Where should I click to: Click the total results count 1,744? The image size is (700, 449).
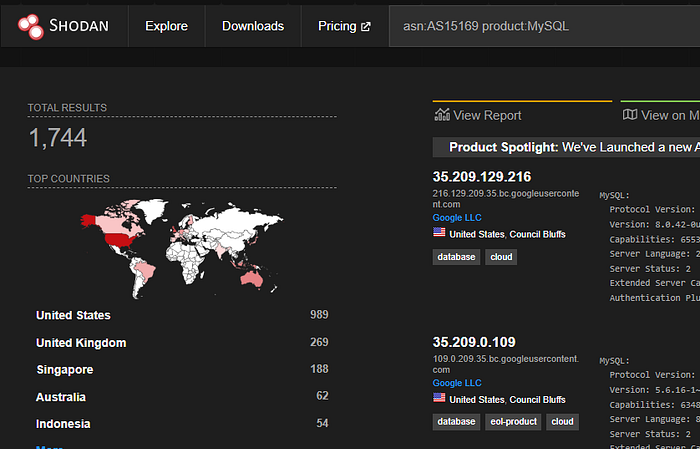58,137
